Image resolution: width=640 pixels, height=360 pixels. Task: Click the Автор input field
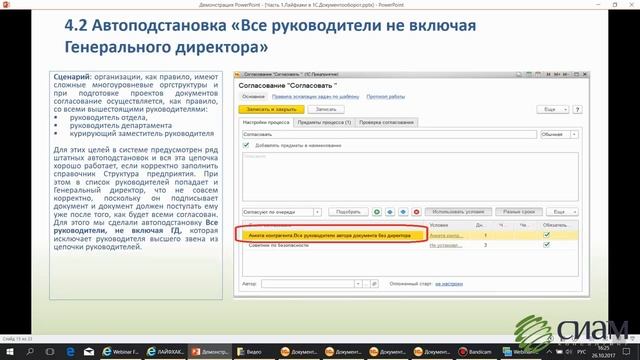(307, 284)
